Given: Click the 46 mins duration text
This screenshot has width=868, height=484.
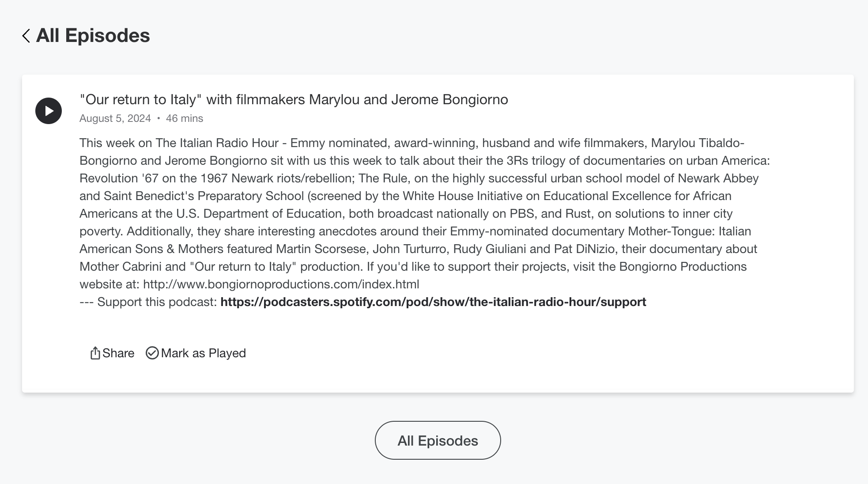Looking at the screenshot, I should tap(185, 118).
